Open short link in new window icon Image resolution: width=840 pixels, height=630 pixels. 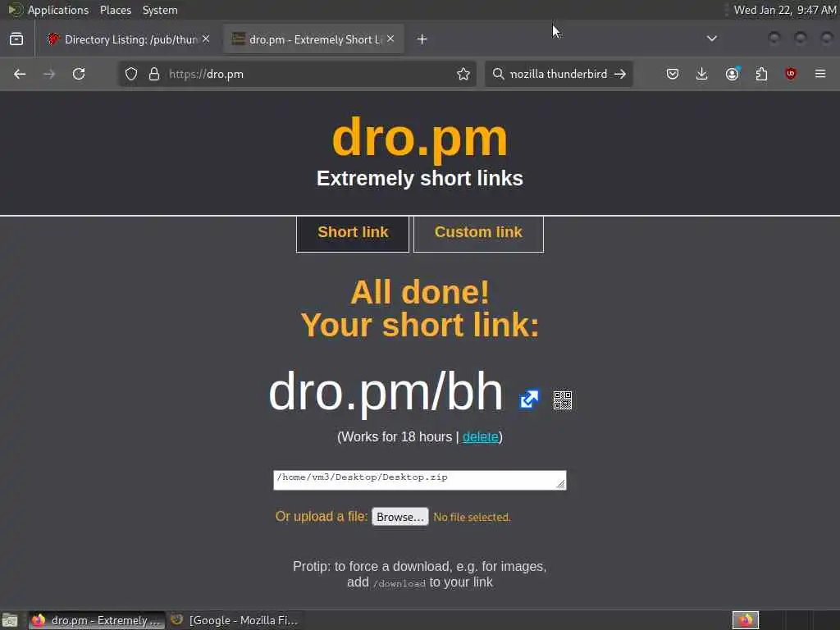529,399
